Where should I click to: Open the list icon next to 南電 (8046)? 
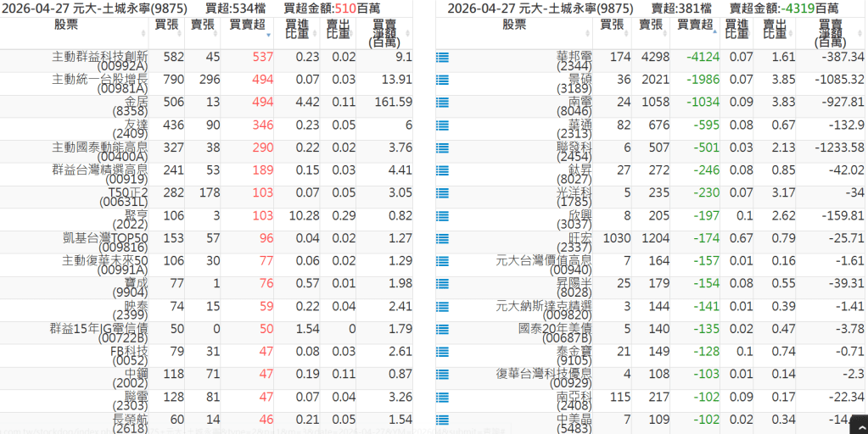[x=442, y=103]
